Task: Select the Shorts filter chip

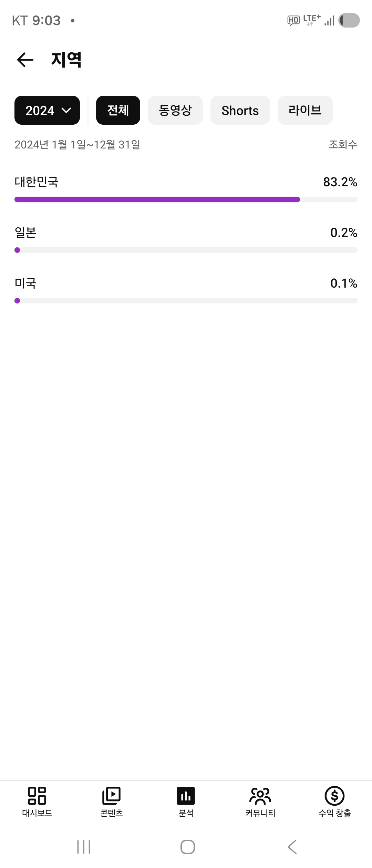Action: tap(240, 110)
